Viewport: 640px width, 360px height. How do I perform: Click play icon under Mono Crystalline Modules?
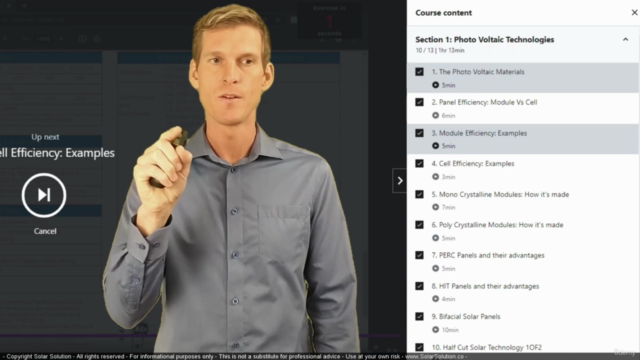(x=436, y=207)
